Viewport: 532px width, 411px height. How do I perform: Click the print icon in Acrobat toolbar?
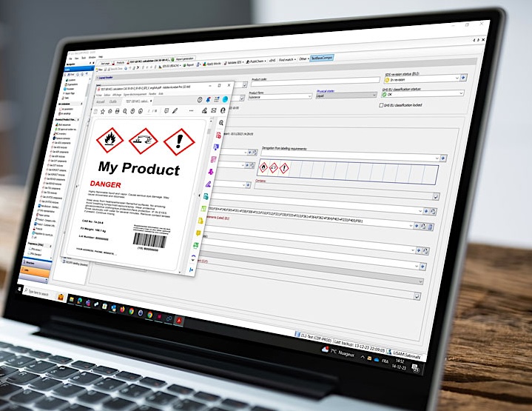tap(118, 111)
